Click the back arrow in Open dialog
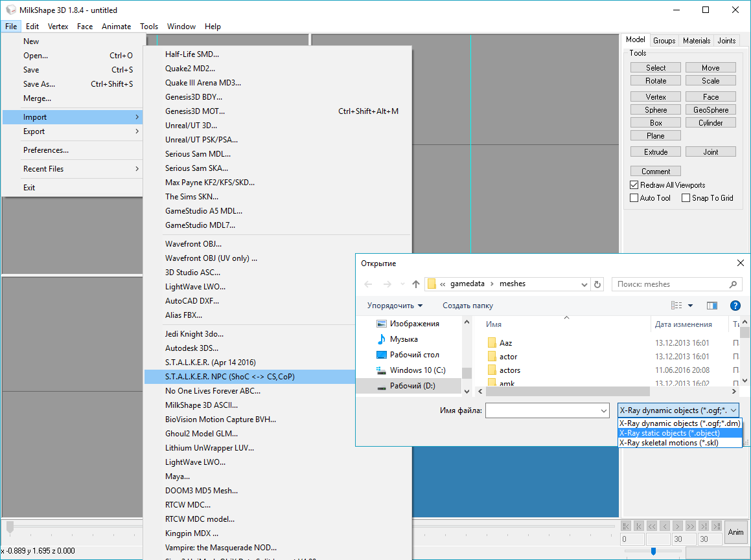This screenshot has width=751, height=560. pos(368,284)
